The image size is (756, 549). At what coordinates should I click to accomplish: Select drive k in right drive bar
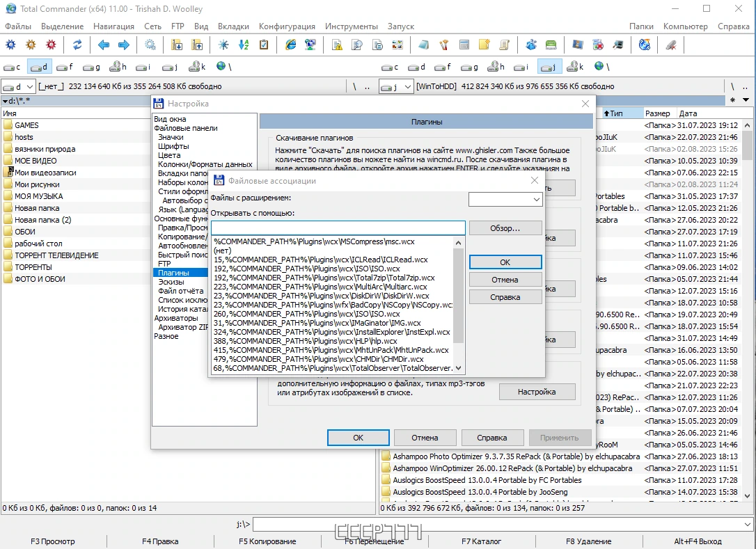point(575,67)
